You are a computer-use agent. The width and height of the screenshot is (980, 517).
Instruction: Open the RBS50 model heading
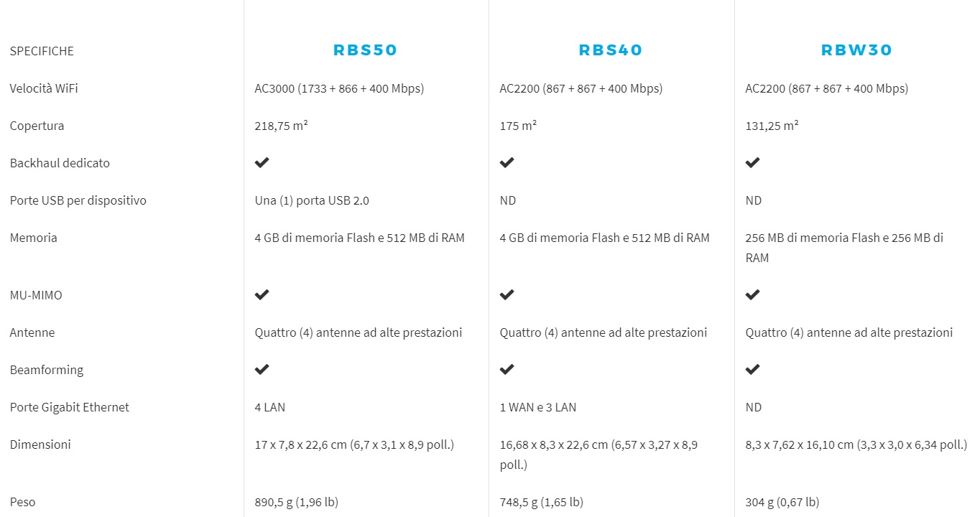point(366,50)
